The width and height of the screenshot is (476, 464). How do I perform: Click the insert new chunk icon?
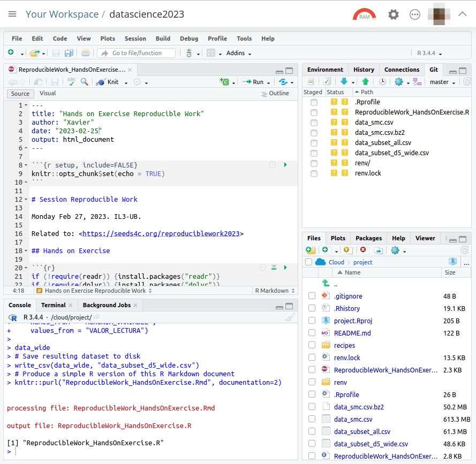224,82
